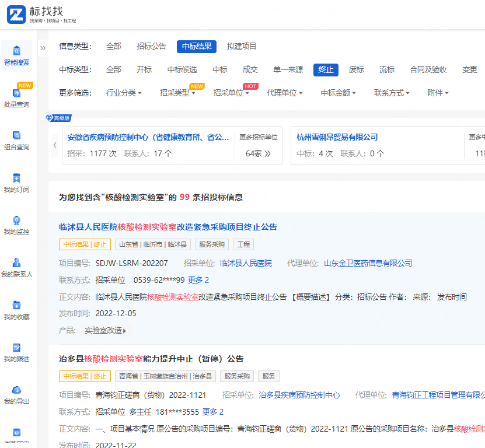Click 临沭县人民医院 tendering unit link
The height and width of the screenshot is (448, 485).
(246, 263)
